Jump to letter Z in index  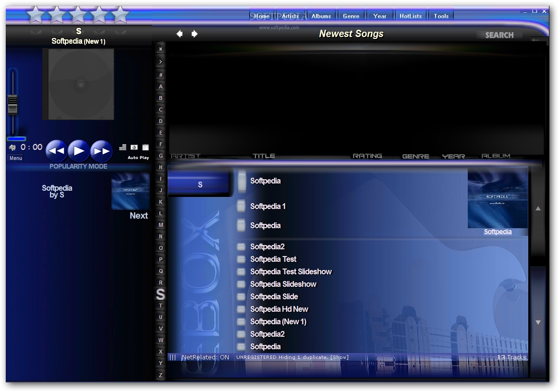[x=161, y=375]
